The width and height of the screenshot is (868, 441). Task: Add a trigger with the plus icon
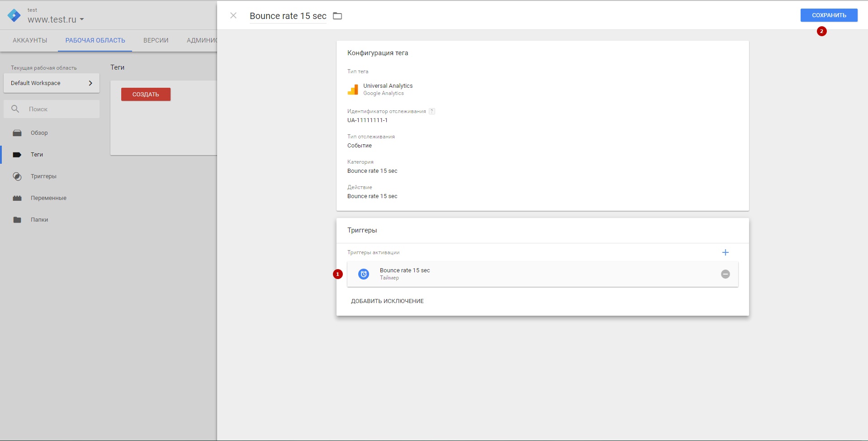pyautogui.click(x=726, y=252)
